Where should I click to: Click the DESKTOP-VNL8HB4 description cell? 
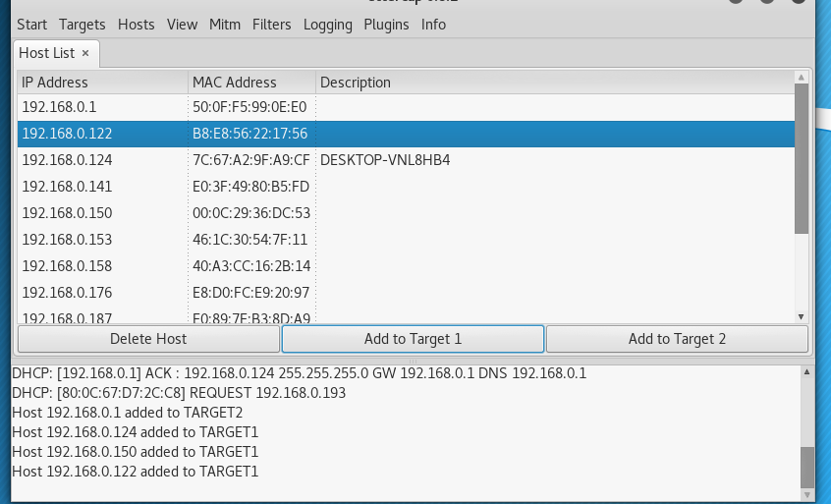tap(385, 160)
